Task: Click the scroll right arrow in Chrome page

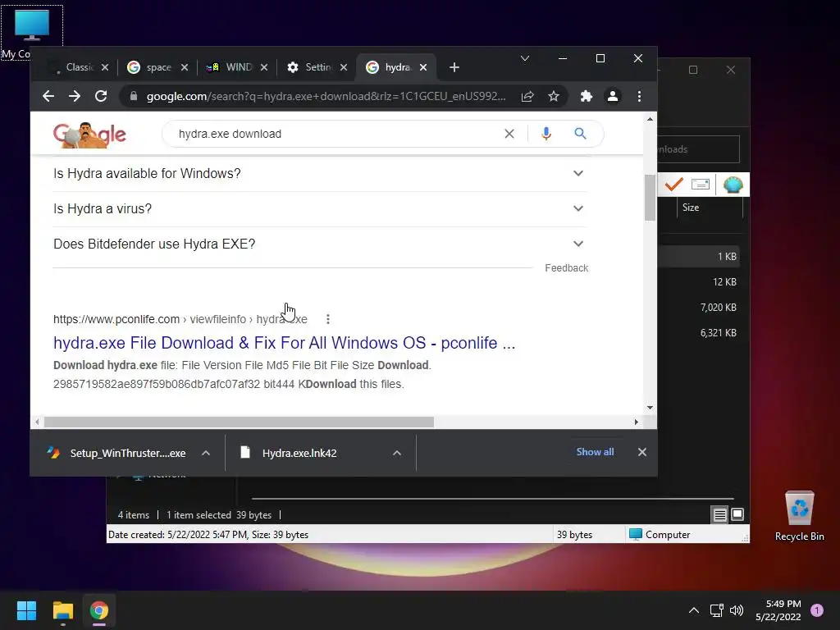Action: [636, 422]
